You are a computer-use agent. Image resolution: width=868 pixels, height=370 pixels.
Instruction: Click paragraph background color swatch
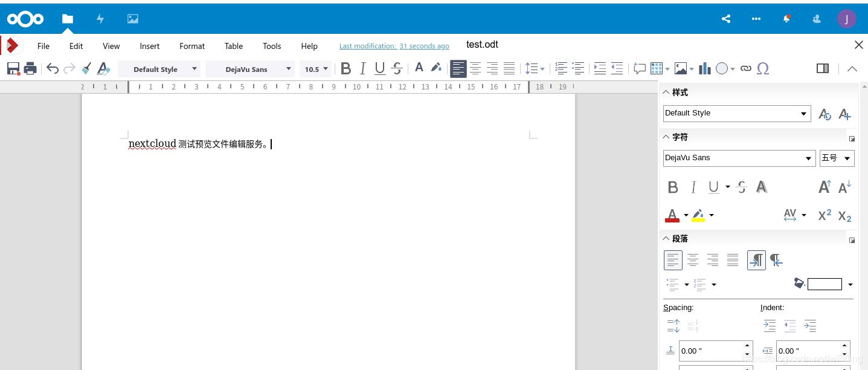[825, 284]
